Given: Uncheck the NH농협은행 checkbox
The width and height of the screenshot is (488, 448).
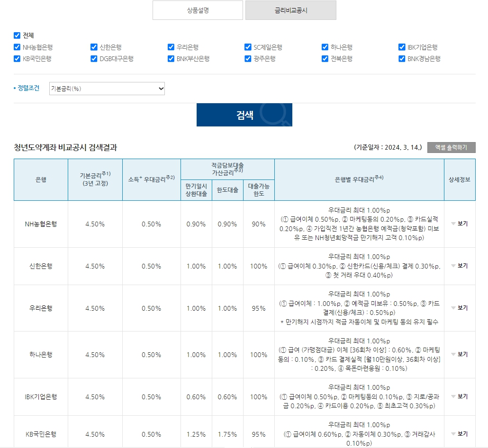Looking at the screenshot, I should (x=17, y=47).
